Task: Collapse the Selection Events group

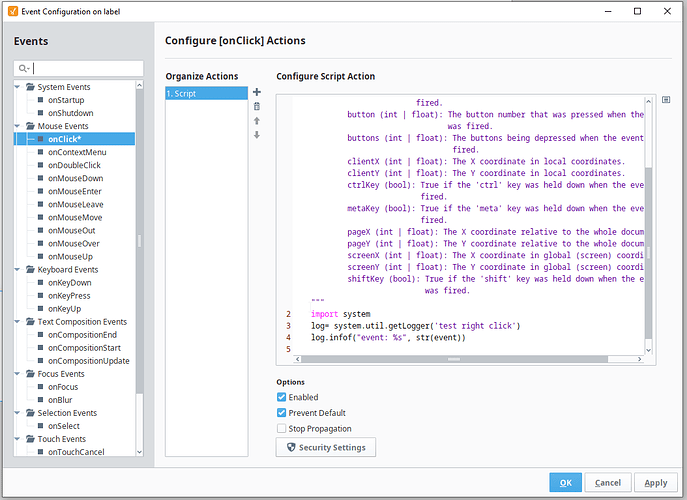Action: point(18,412)
